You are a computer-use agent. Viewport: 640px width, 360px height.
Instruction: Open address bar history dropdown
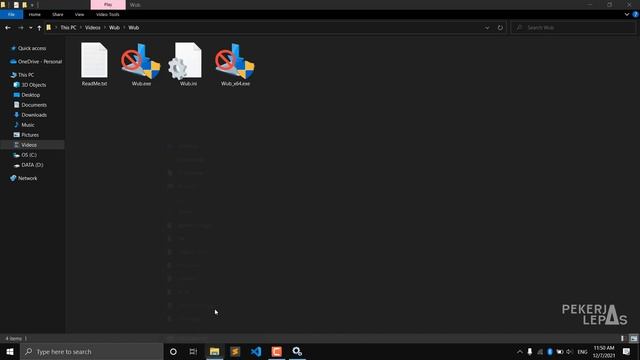point(487,28)
